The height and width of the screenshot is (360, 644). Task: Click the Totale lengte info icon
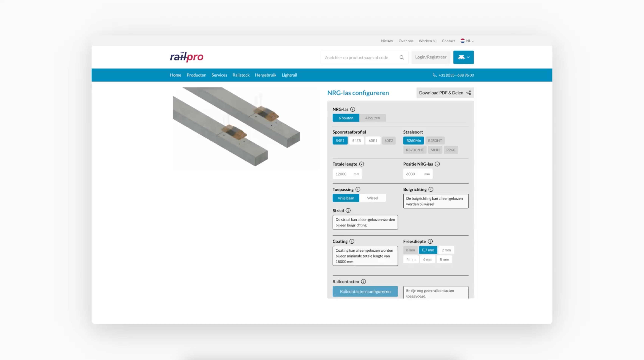[361, 164]
